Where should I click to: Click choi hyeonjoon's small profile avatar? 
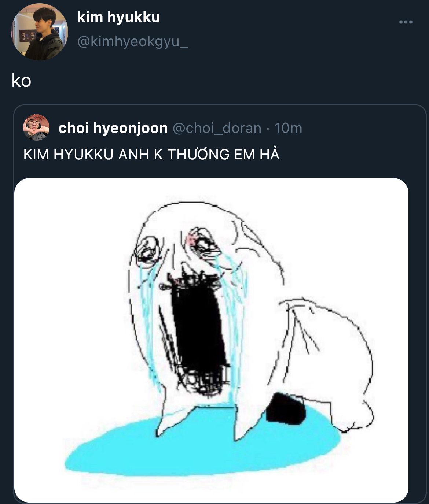36,127
